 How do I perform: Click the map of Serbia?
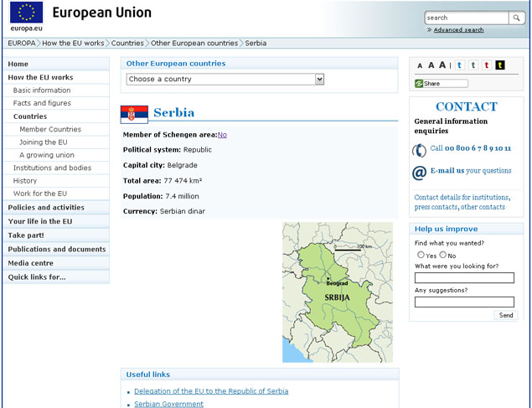pyautogui.click(x=338, y=292)
